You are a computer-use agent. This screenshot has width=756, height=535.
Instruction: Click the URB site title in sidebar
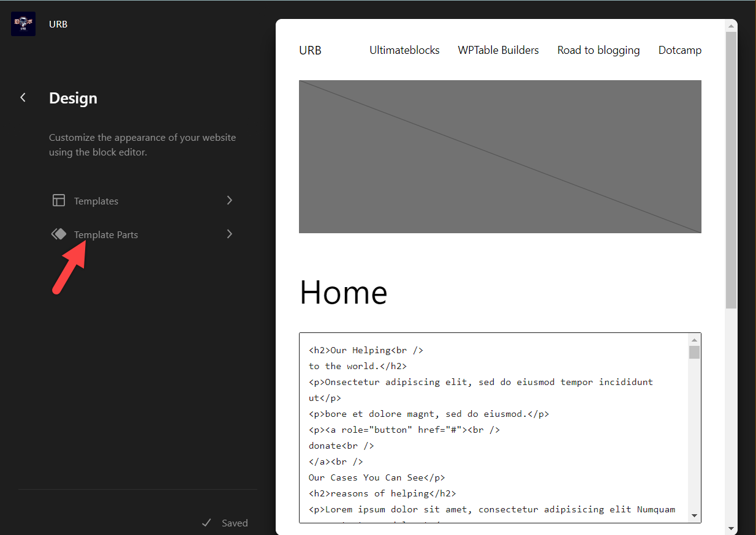tap(58, 24)
